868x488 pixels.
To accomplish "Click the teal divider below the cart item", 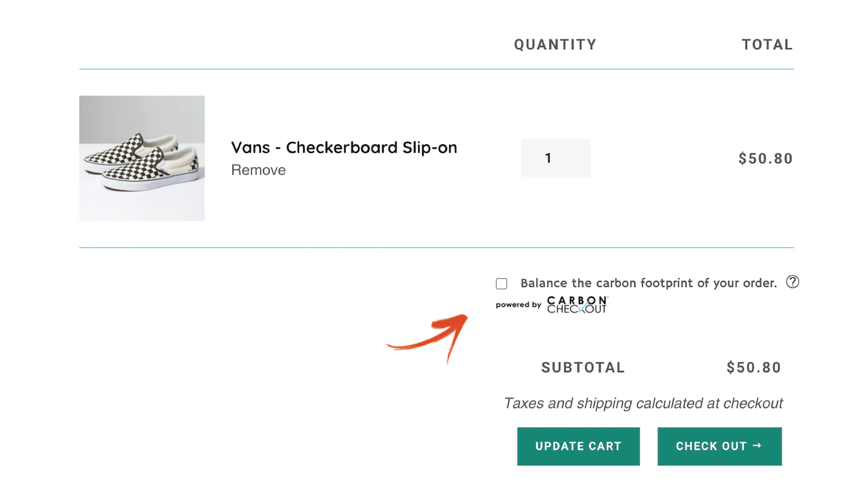I will click(436, 248).
